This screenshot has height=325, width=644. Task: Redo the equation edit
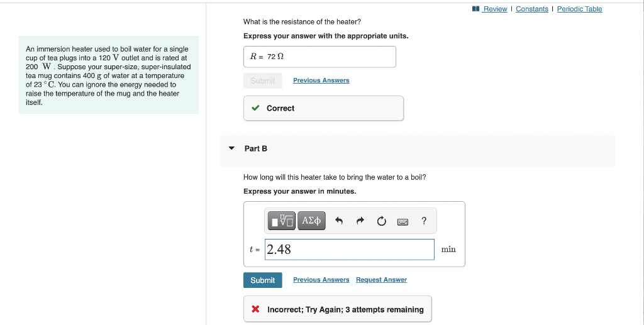point(360,221)
